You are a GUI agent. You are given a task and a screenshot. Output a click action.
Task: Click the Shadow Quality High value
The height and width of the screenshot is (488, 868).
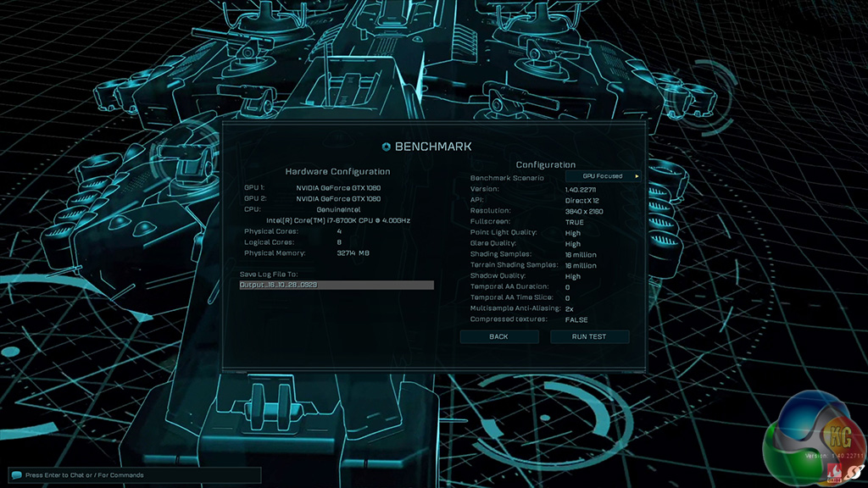tap(572, 277)
